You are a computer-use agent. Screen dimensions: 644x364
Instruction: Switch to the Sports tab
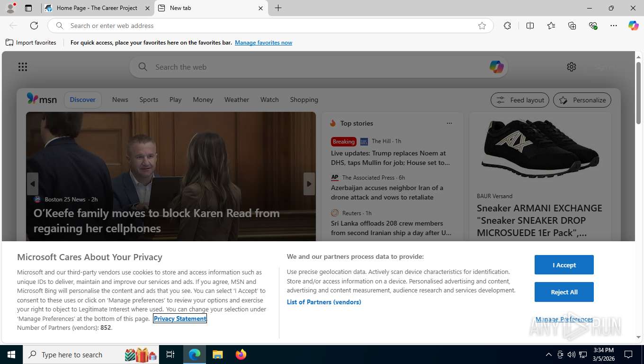149,100
